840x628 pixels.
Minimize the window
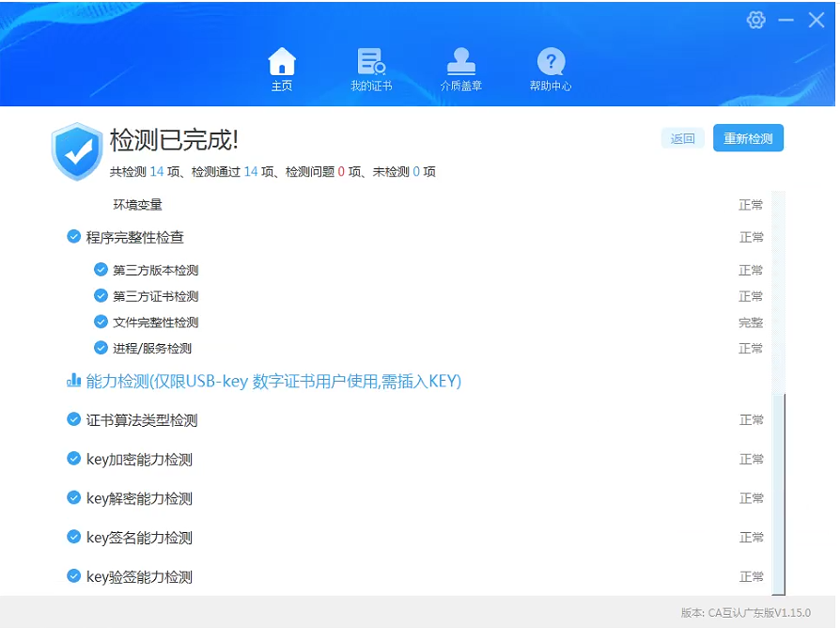point(786,21)
